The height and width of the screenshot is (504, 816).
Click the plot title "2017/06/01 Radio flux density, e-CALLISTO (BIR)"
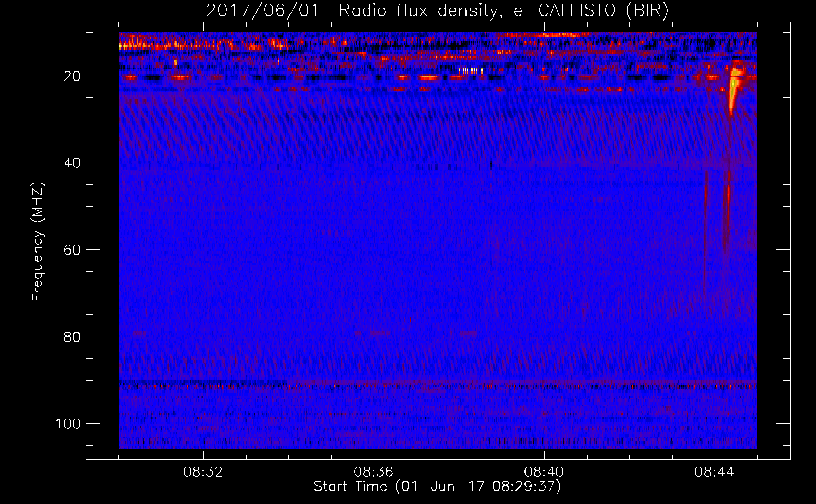click(437, 11)
